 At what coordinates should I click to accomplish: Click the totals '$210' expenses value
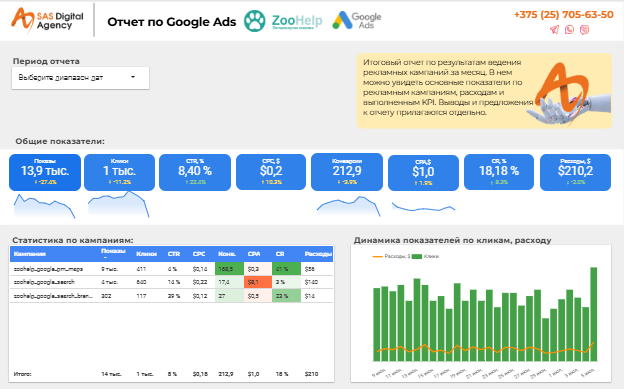click(311, 374)
